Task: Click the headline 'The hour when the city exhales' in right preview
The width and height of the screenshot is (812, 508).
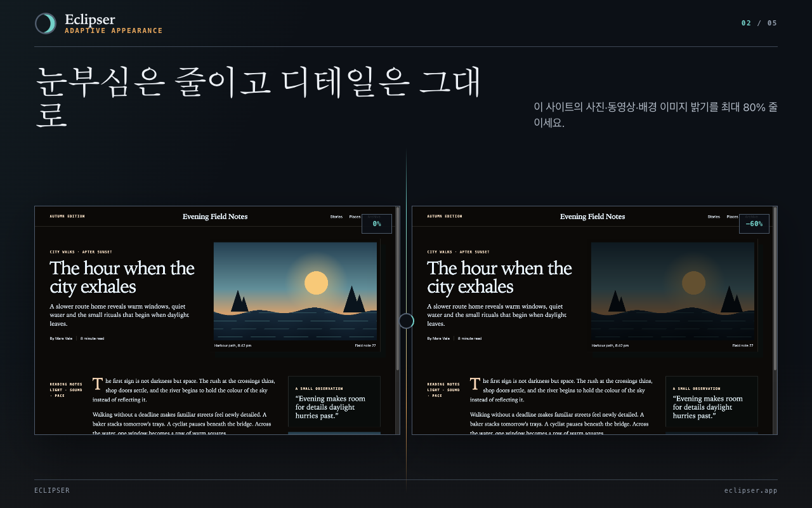Action: point(500,277)
